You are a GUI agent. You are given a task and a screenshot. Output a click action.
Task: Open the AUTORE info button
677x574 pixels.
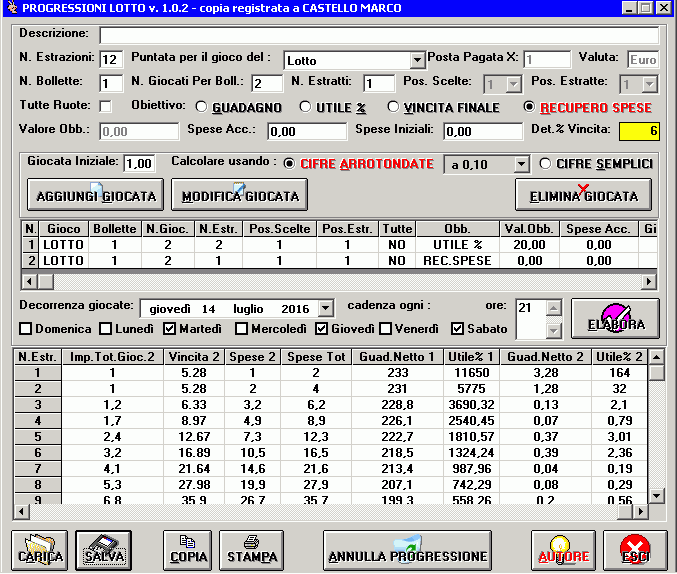tap(563, 550)
